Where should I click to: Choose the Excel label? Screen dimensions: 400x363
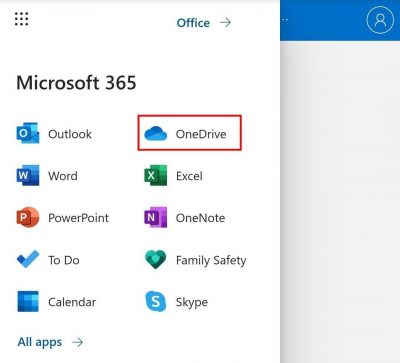click(189, 176)
